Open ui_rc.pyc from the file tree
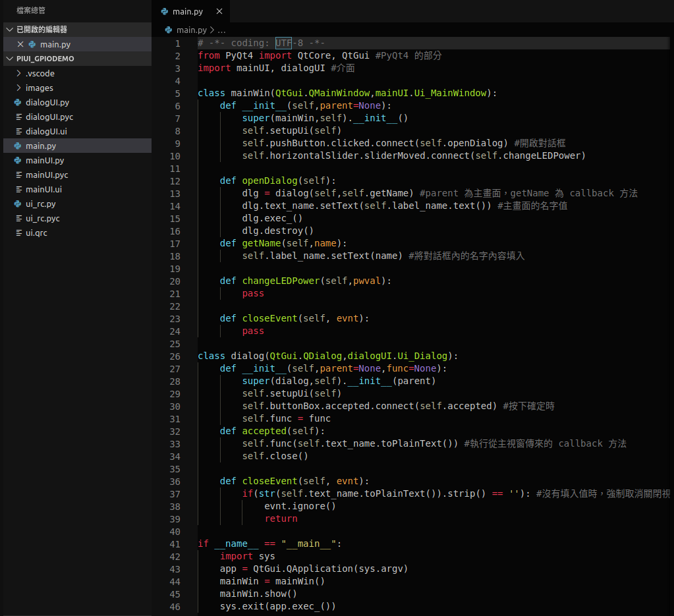This screenshot has width=674, height=616. (x=77, y=218)
